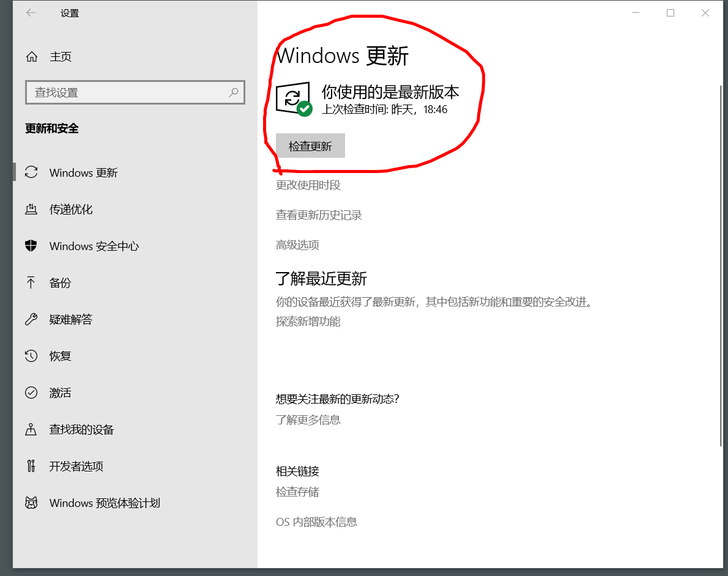
Task: Click the 你使用的是最新版本 status text
Action: coord(390,92)
